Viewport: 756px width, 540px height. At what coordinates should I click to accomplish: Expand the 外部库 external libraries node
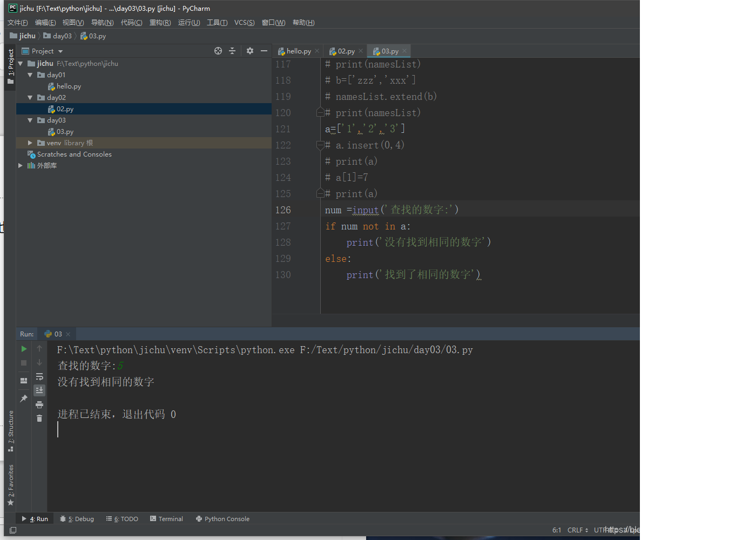point(21,166)
